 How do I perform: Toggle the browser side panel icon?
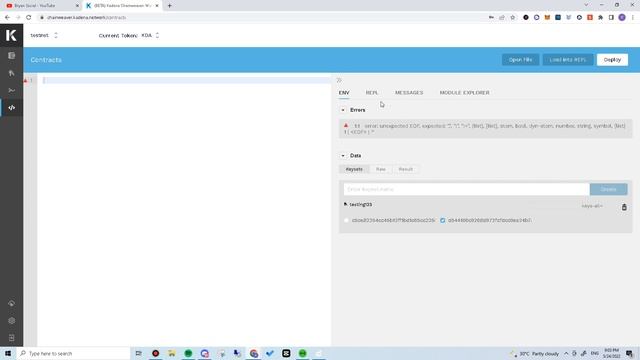coord(611,18)
